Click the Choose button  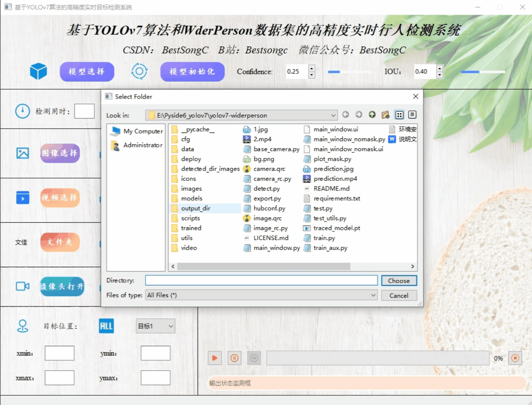point(399,281)
